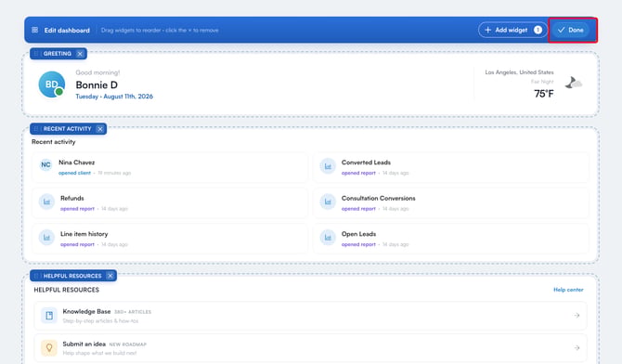Click the Edit dashboard grid icon
Image resolution: width=622 pixels, height=364 pixels.
pos(35,30)
